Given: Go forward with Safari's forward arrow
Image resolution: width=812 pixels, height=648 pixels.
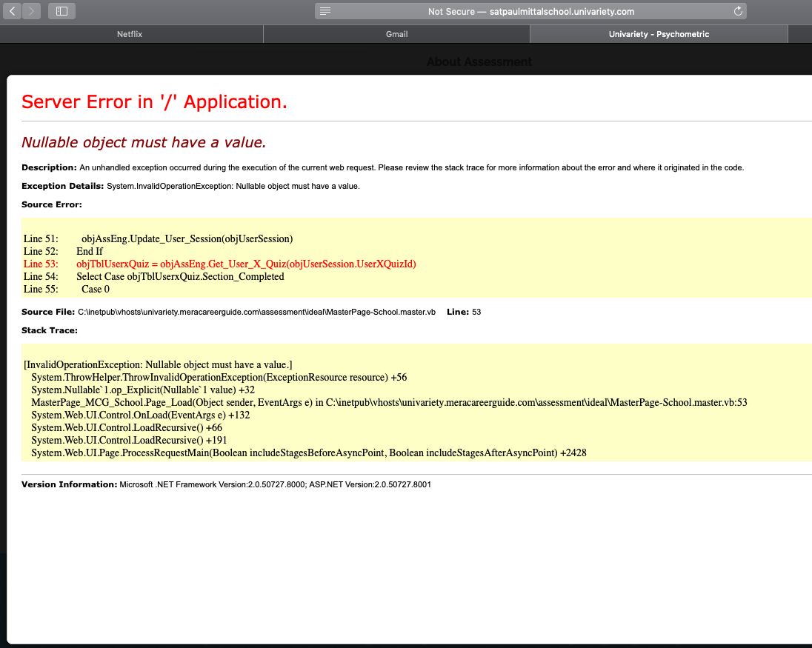Looking at the screenshot, I should pos(32,11).
